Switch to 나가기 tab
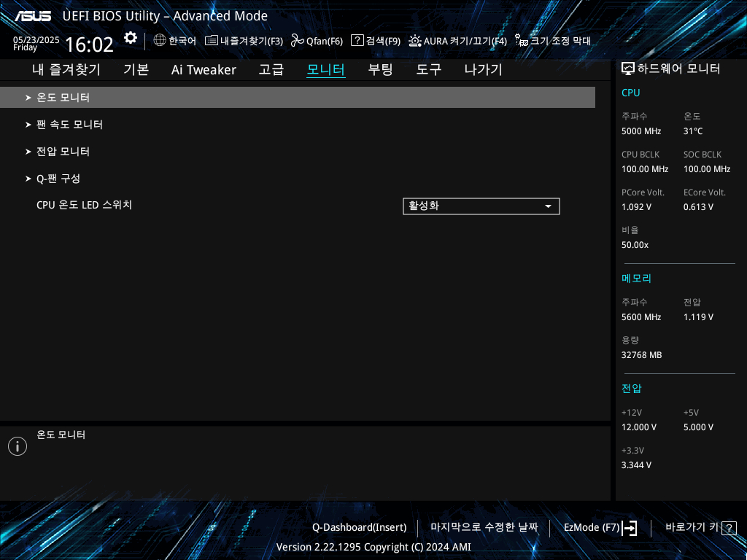Image resolution: width=747 pixels, height=560 pixels. pos(483,69)
